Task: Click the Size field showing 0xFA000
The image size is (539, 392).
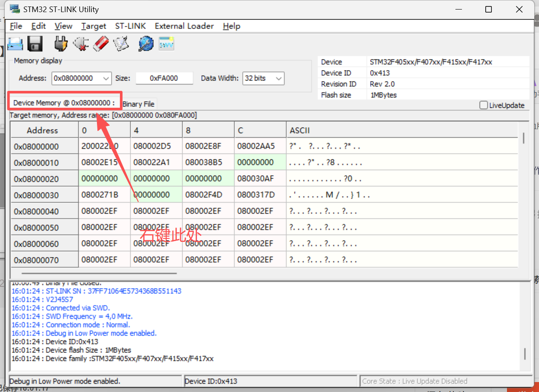Action: [x=164, y=78]
